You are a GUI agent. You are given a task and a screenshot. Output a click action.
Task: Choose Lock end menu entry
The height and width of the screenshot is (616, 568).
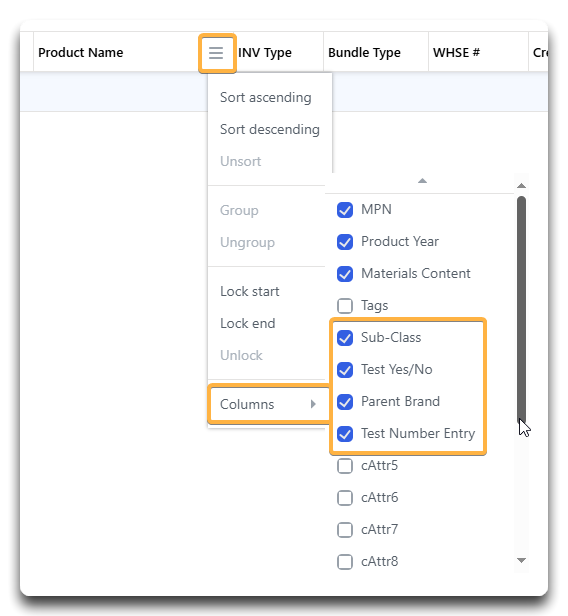click(247, 323)
